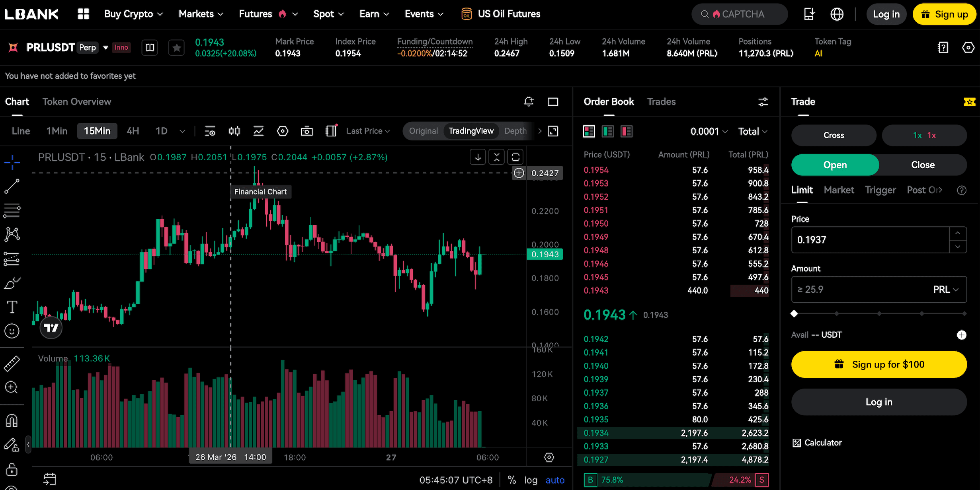The width and height of the screenshot is (980, 490).
Task: Open the Total column dropdown
Action: (x=753, y=131)
